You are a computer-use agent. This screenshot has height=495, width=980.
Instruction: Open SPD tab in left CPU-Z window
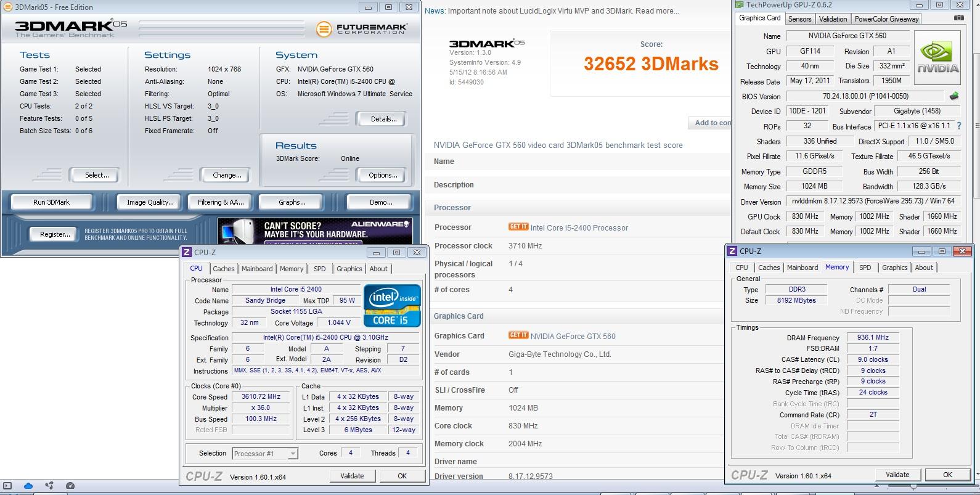click(x=319, y=269)
